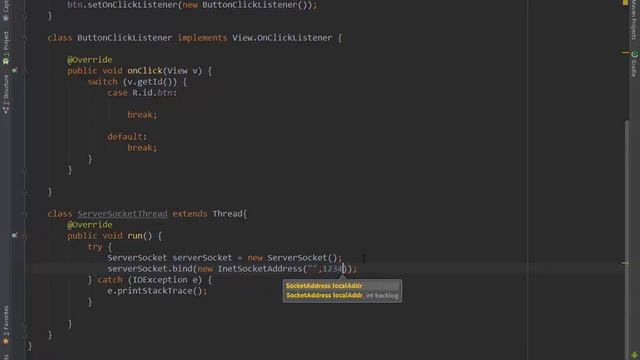
Task: Click the Android icon on Project tab
Action: pyautogui.click(x=6, y=61)
